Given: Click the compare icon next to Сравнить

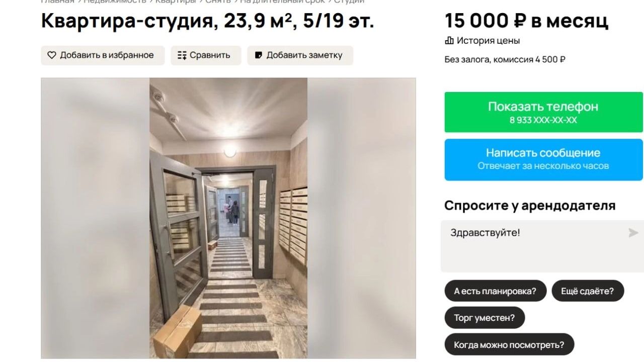Looking at the screenshot, I should click(x=182, y=55).
